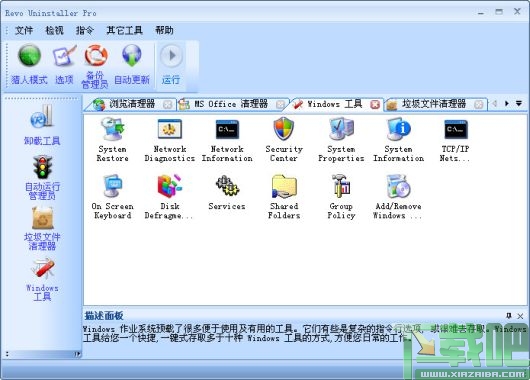This screenshot has width=530, height=380.
Task: Open the 指令 menu
Action: 85,30
